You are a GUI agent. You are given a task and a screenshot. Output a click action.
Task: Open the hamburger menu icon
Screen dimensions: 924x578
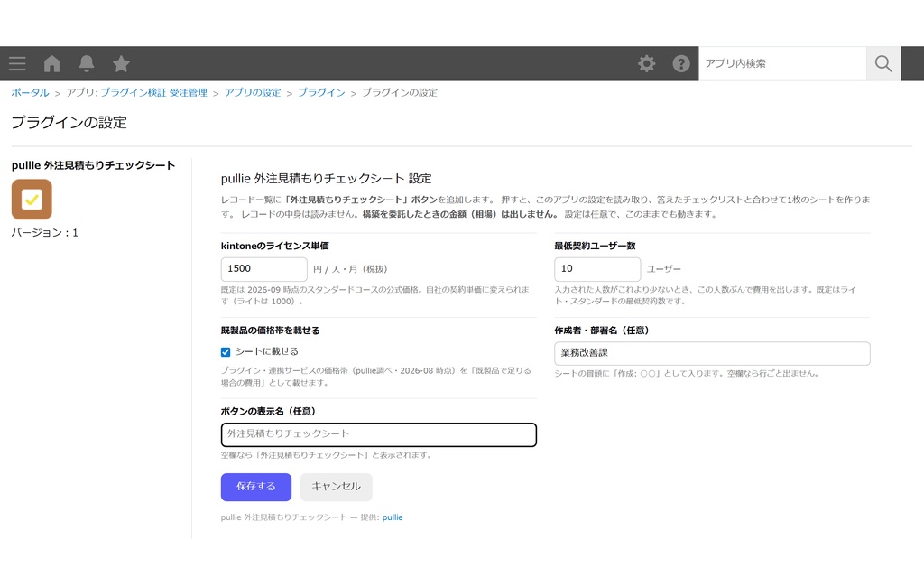point(17,64)
